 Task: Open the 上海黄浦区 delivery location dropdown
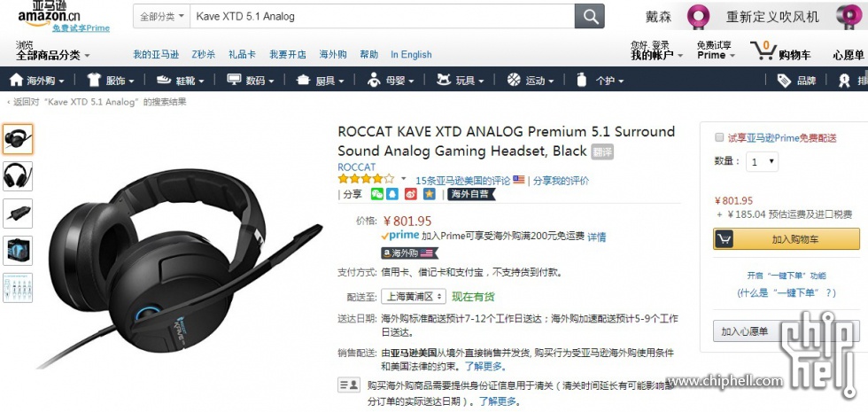[x=414, y=296]
